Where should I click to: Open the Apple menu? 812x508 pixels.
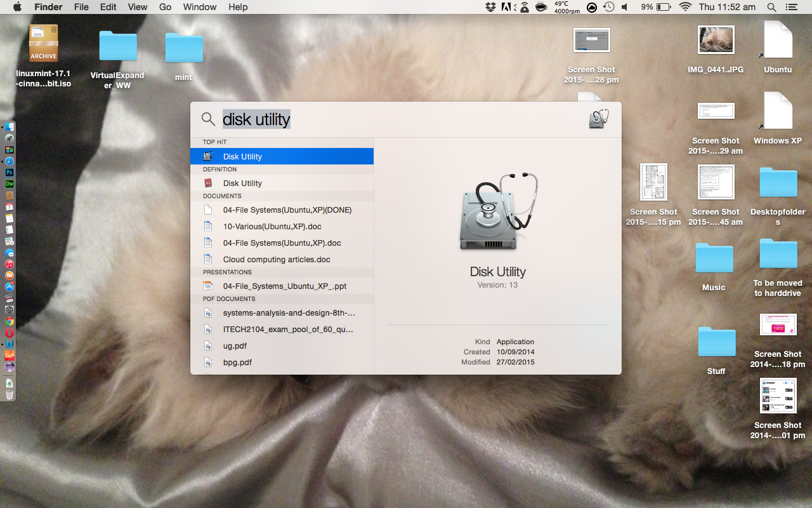pyautogui.click(x=17, y=7)
